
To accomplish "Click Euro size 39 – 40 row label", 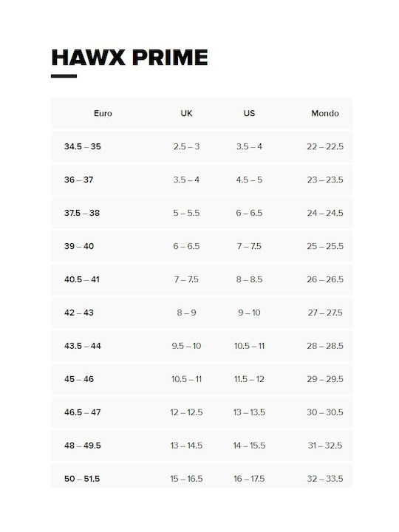I will [79, 246].
